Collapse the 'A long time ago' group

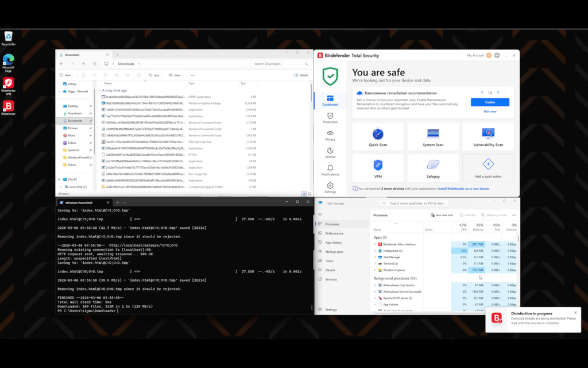[100, 90]
